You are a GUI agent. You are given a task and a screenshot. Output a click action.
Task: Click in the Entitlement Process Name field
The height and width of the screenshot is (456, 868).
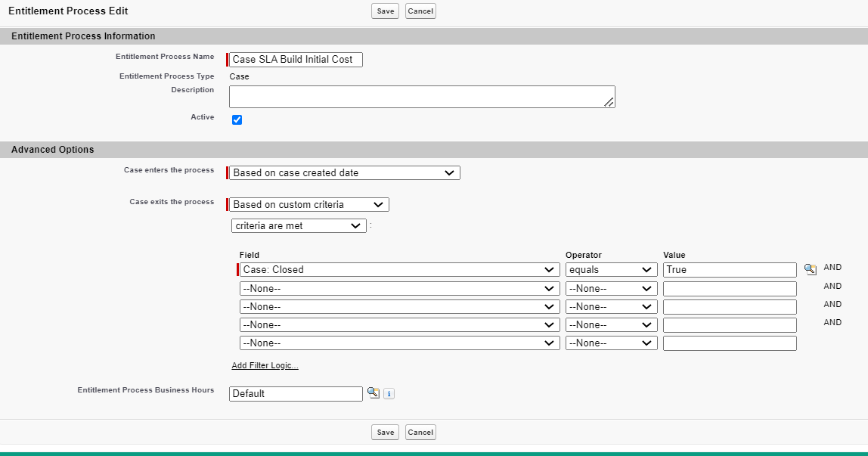(295, 59)
